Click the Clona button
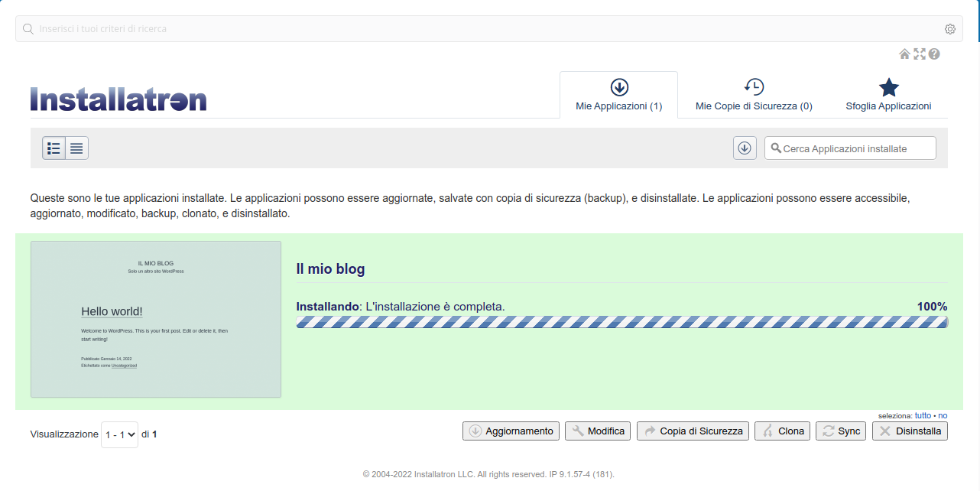 pyautogui.click(x=783, y=431)
